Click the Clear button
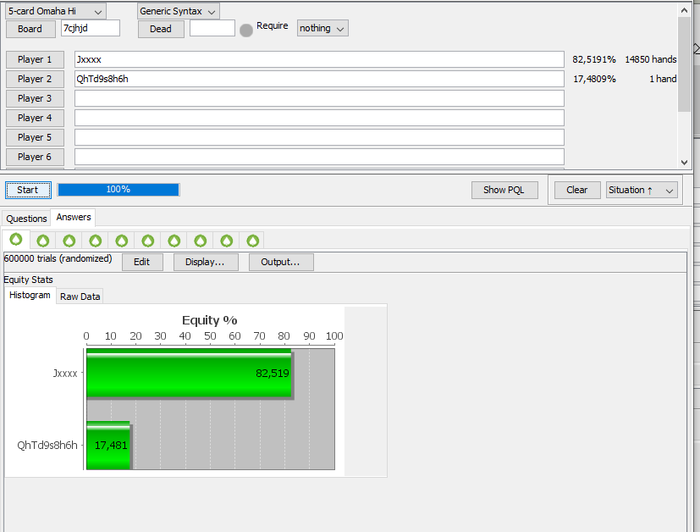700x532 pixels. click(577, 190)
